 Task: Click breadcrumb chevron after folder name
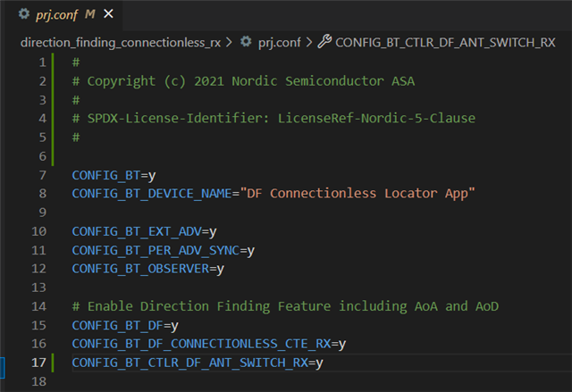click(229, 43)
